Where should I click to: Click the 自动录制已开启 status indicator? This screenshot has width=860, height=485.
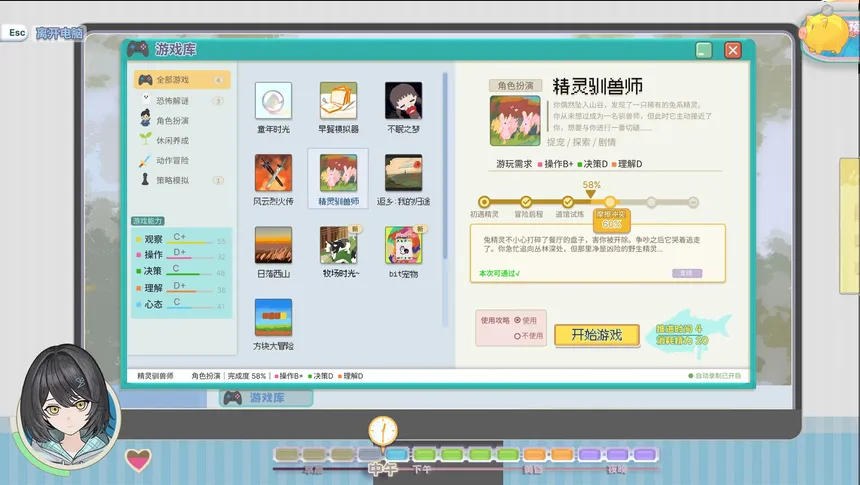click(x=714, y=376)
